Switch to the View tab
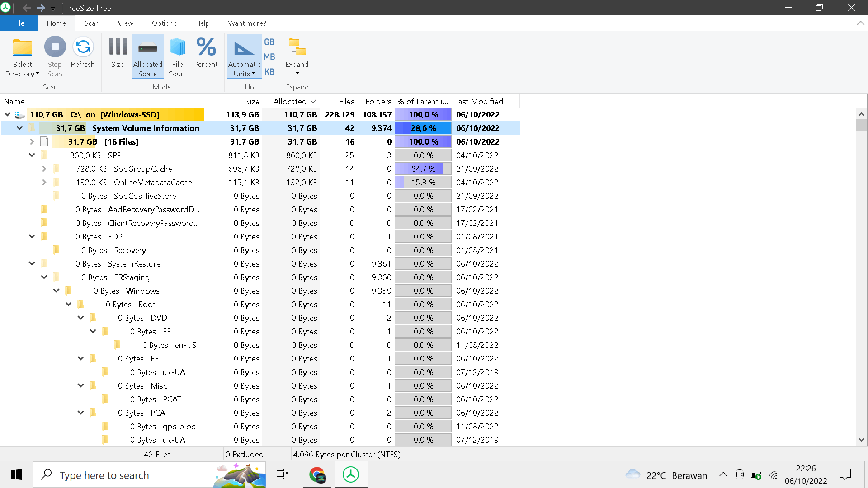The height and width of the screenshot is (488, 868). click(126, 23)
